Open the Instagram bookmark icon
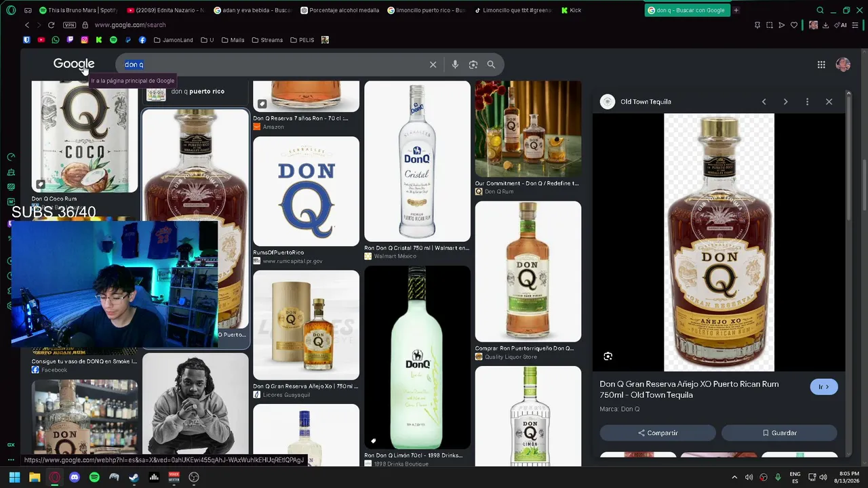This screenshot has width=868, height=488. [x=85, y=40]
